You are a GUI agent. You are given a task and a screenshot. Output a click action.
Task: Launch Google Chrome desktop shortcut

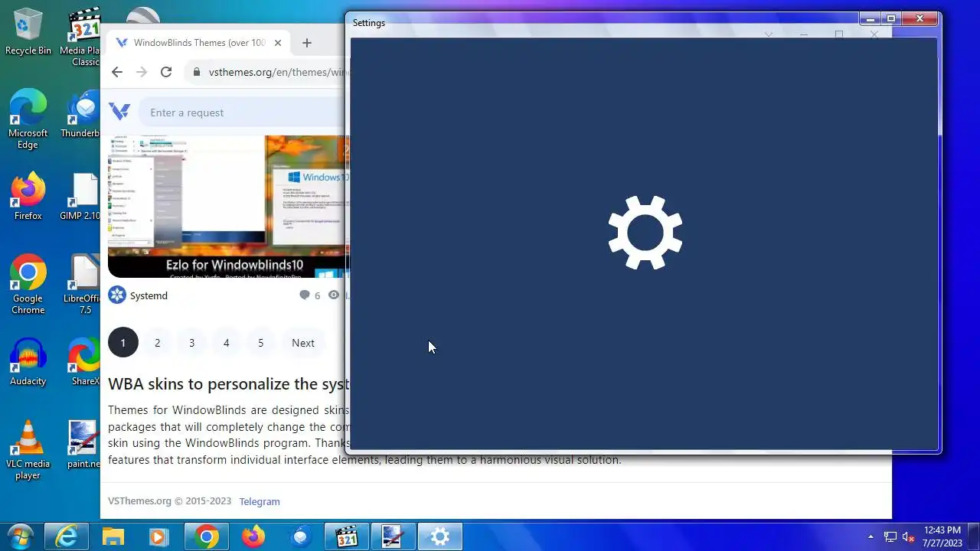(x=28, y=284)
